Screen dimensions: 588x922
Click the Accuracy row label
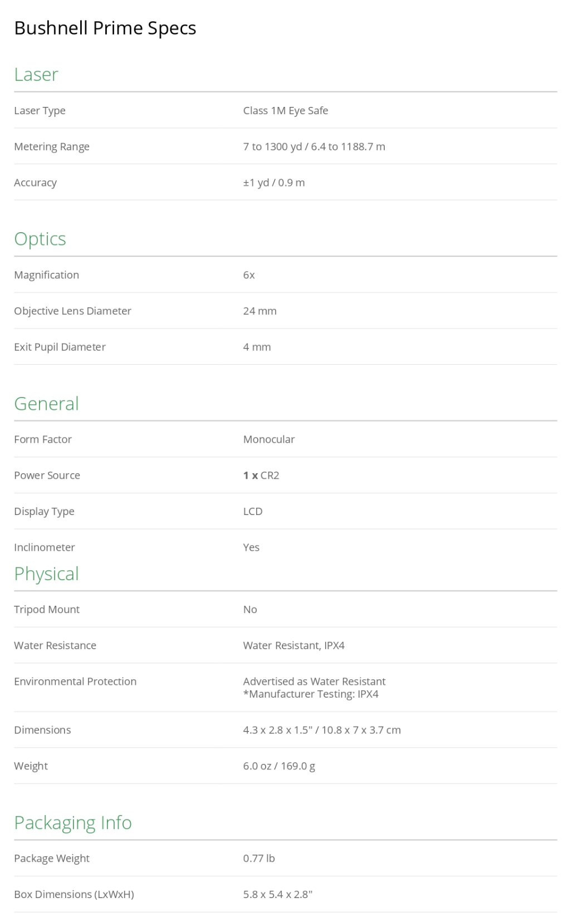(x=35, y=183)
